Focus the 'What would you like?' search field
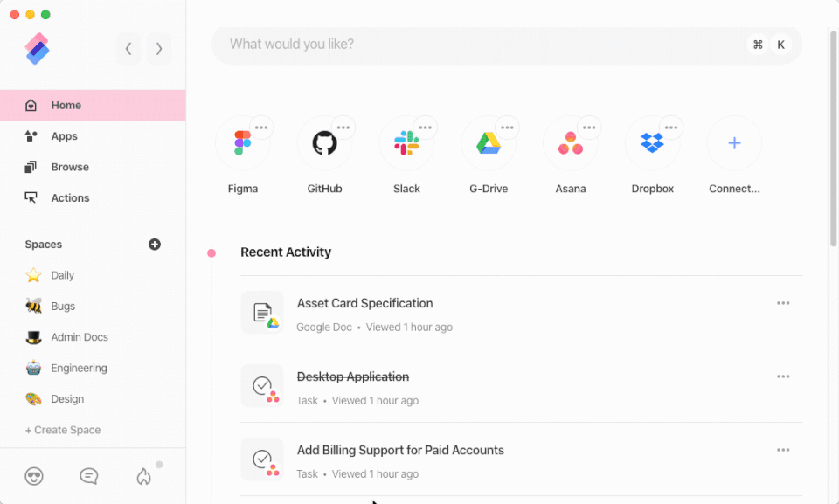Image resolution: width=839 pixels, height=504 pixels. tap(506, 45)
